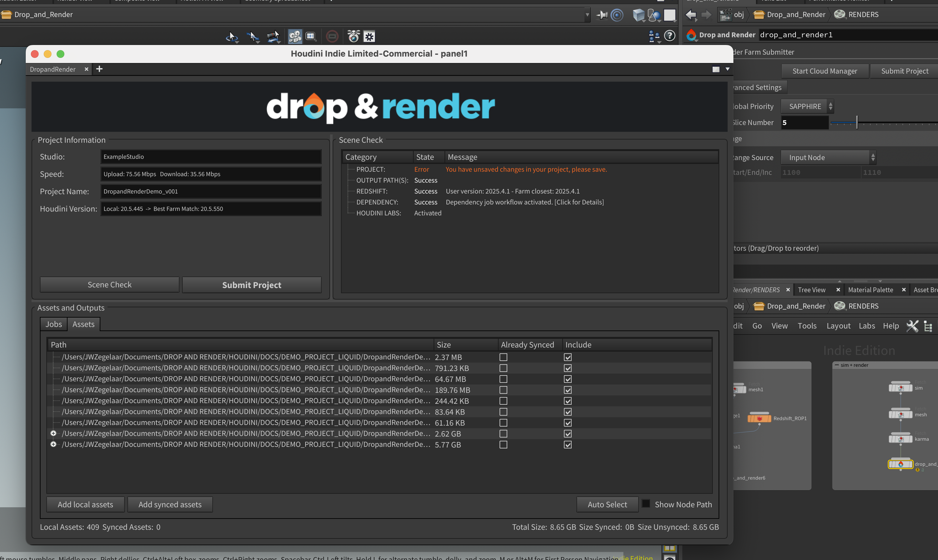
Task: Enable the Show Node Path checkbox
Action: (x=646, y=504)
